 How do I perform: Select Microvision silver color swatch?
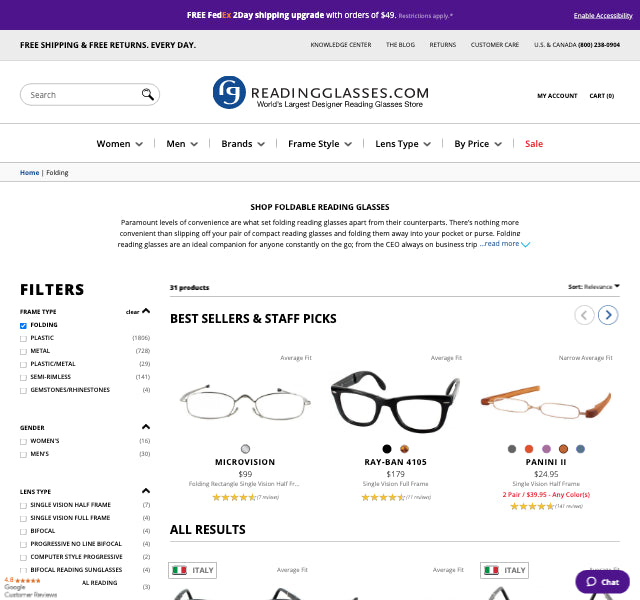click(245, 449)
